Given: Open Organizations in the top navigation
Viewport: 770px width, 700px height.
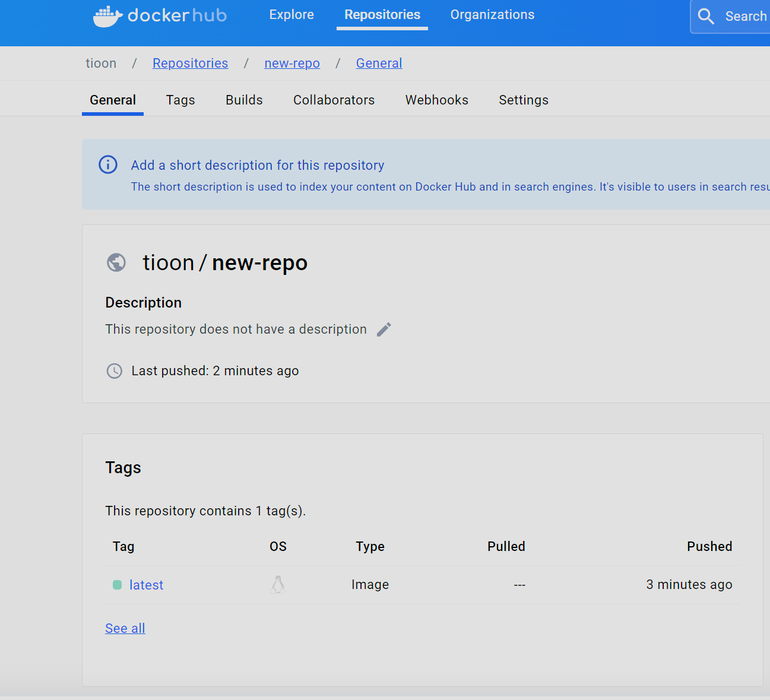Looking at the screenshot, I should click(x=492, y=15).
